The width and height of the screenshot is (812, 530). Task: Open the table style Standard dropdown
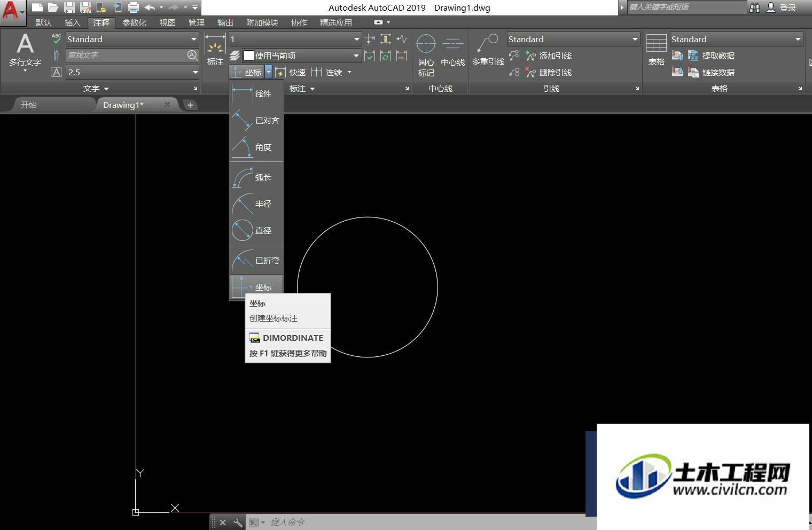click(736, 39)
